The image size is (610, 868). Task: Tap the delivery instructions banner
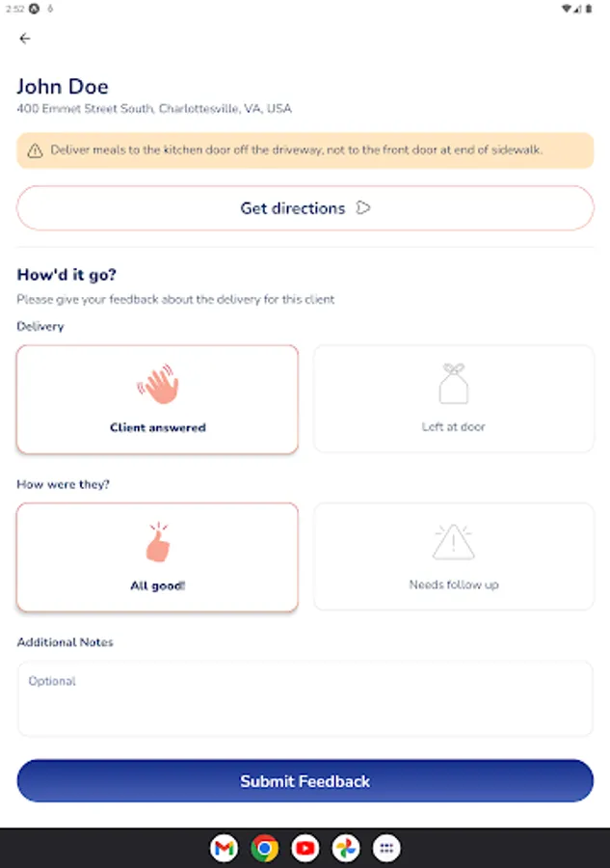(305, 150)
